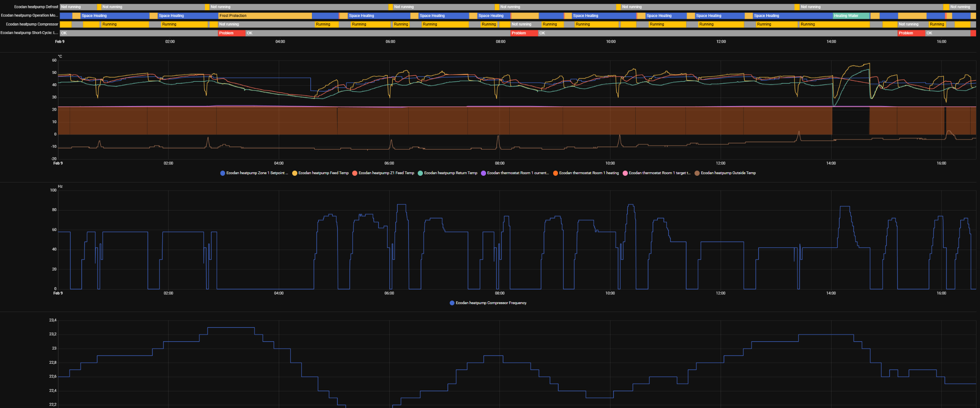Click the Ecodan heatpump Compressor row label
The width and height of the screenshot is (980, 408).
tap(32, 24)
